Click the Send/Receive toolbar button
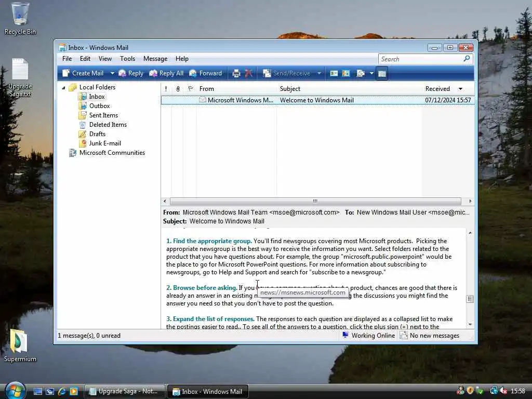 click(x=287, y=73)
